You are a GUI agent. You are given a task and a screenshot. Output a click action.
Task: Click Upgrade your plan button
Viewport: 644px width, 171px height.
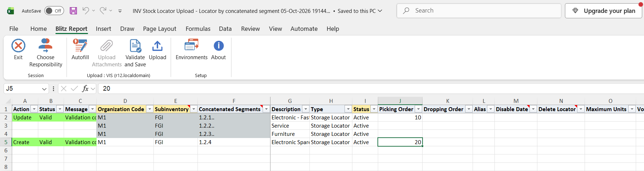tap(604, 11)
